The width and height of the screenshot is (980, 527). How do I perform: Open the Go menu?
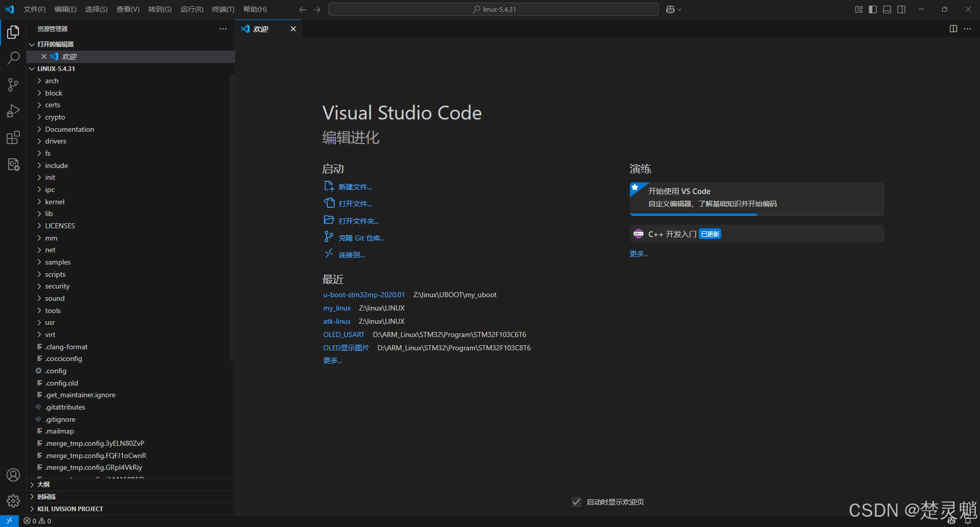[160, 10]
